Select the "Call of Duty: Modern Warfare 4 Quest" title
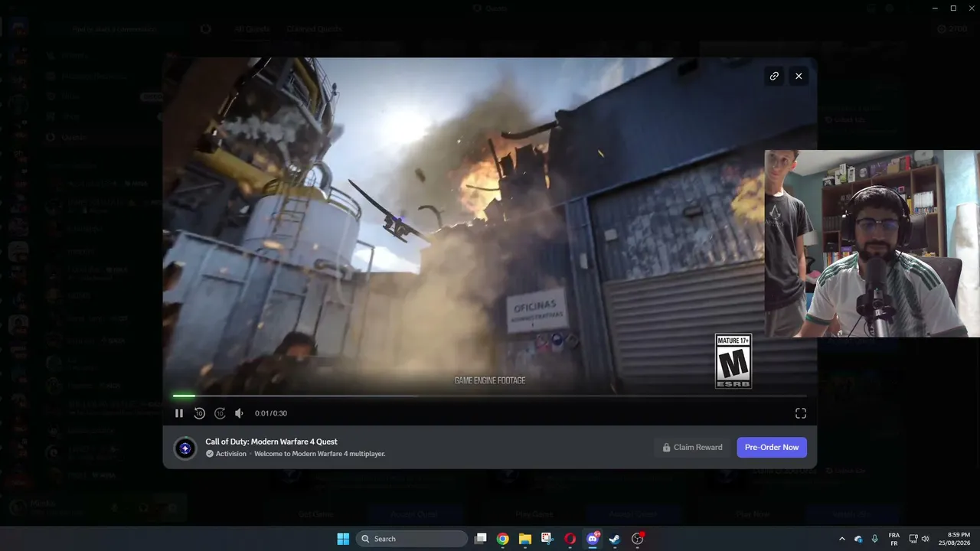Screen dimensions: 980x551 [x=271, y=442]
